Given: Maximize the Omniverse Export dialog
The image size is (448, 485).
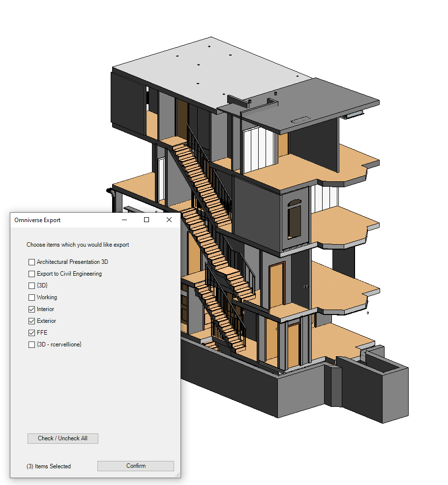Looking at the screenshot, I should [x=147, y=220].
